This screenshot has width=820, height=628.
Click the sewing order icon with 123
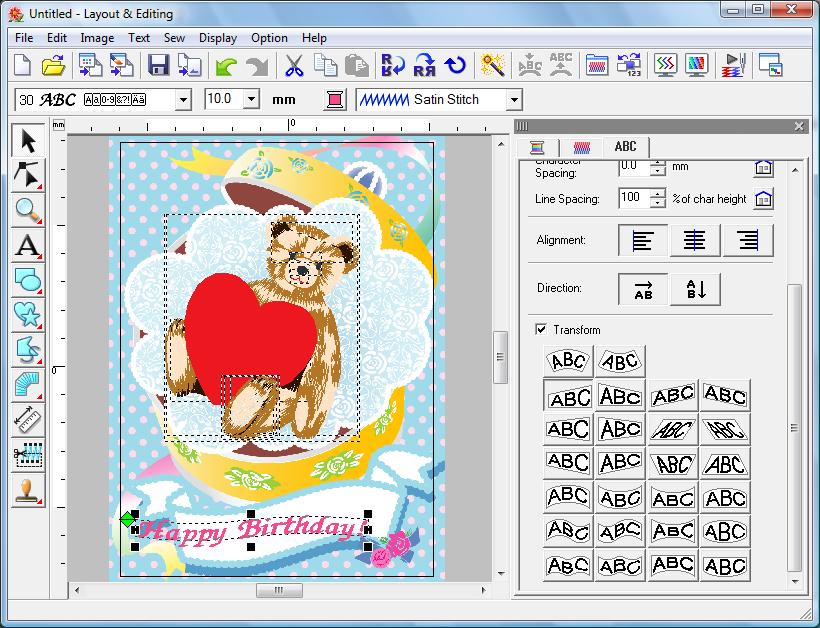pyautogui.click(x=629, y=66)
